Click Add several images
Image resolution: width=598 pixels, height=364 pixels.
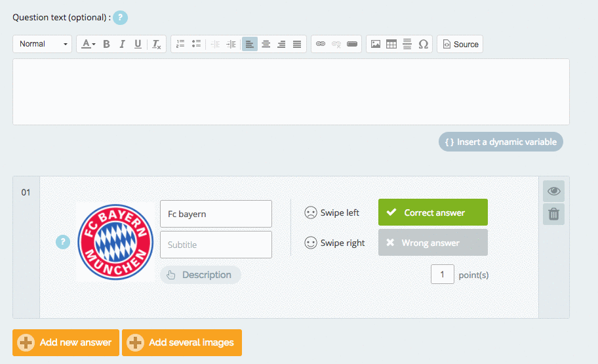point(182,342)
